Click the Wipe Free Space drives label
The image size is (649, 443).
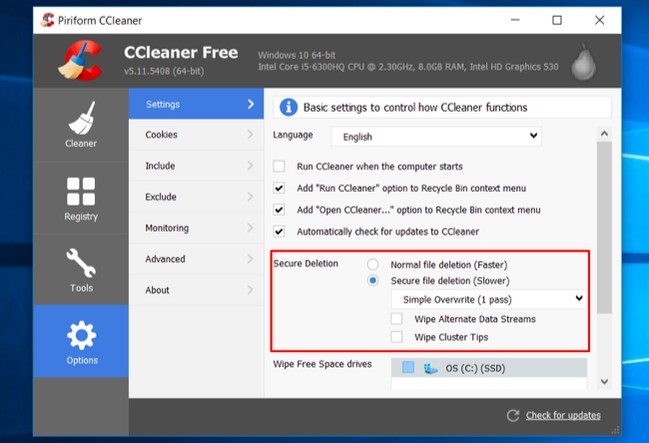pyautogui.click(x=322, y=364)
